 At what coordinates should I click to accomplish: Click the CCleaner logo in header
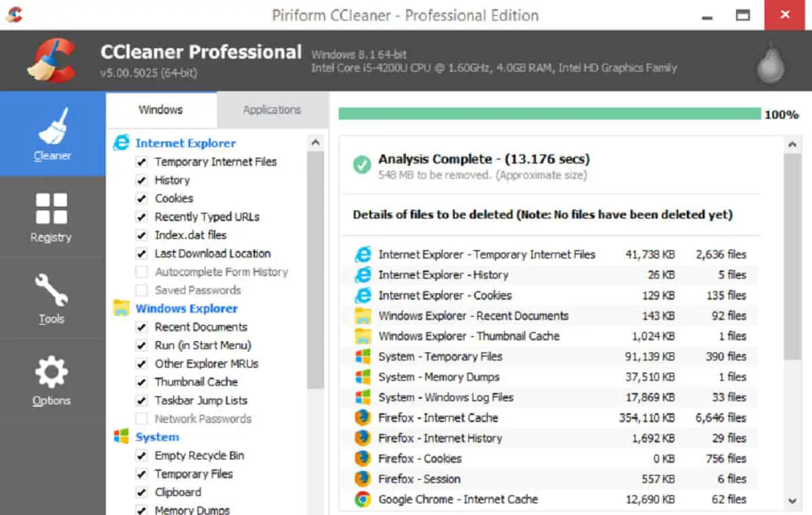click(51, 61)
